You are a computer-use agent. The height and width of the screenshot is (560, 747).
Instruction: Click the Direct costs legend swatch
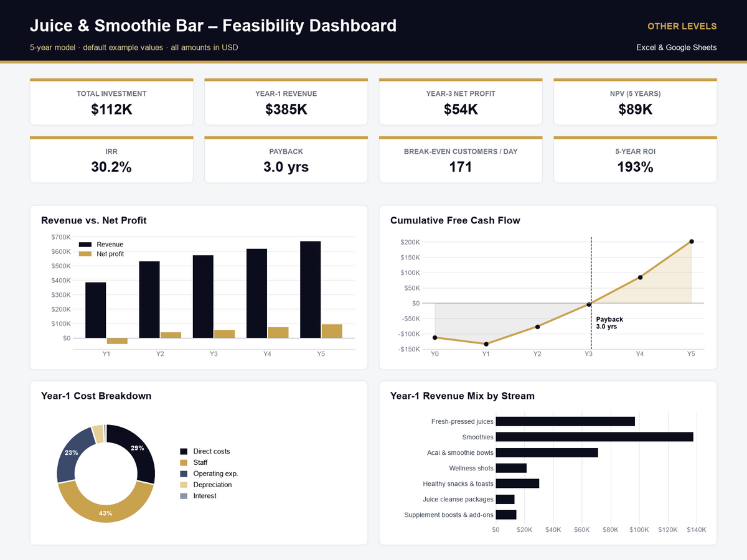click(184, 451)
